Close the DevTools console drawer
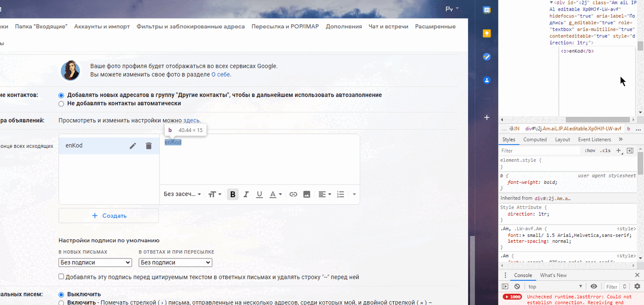The image size is (644, 305). tap(637, 276)
